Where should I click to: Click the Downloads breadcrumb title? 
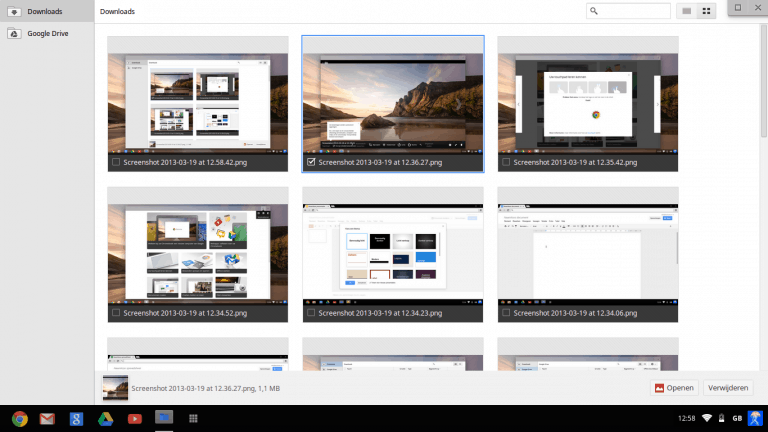click(x=117, y=11)
